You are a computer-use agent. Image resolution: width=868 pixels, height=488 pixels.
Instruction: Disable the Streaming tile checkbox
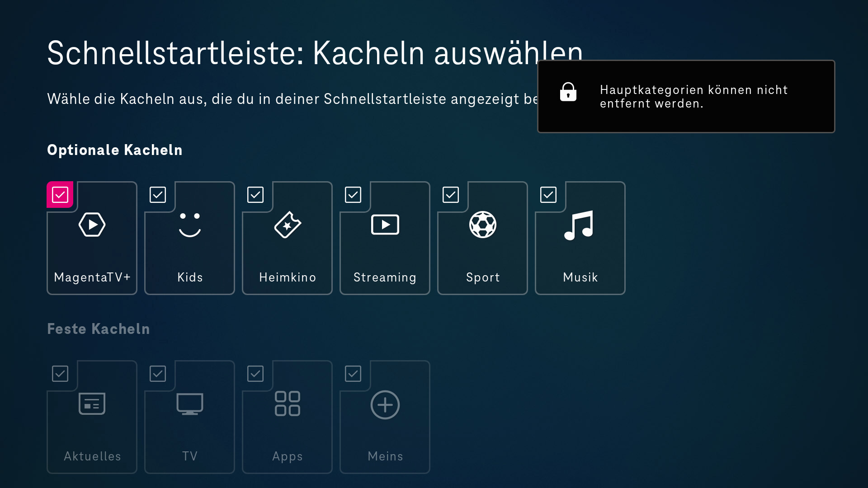(x=353, y=195)
